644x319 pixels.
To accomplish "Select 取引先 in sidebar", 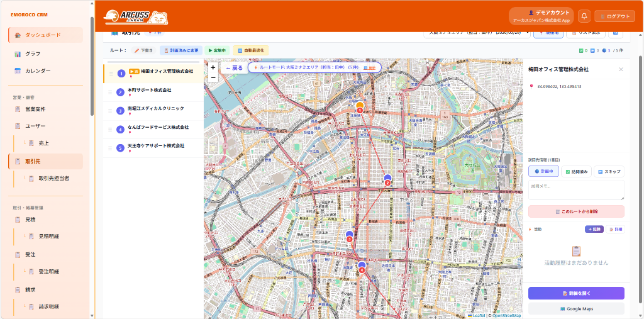I will coord(45,161).
